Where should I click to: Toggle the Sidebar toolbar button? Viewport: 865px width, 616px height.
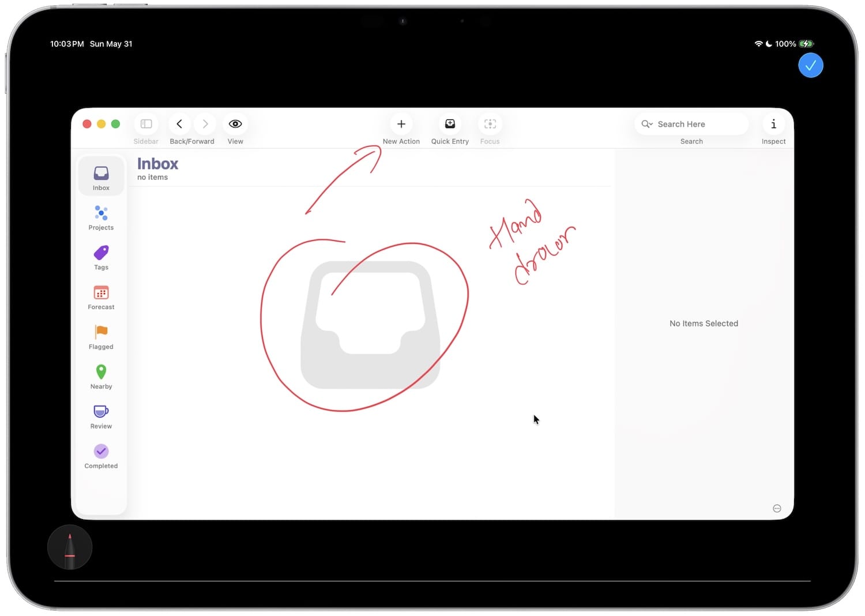pyautogui.click(x=146, y=124)
